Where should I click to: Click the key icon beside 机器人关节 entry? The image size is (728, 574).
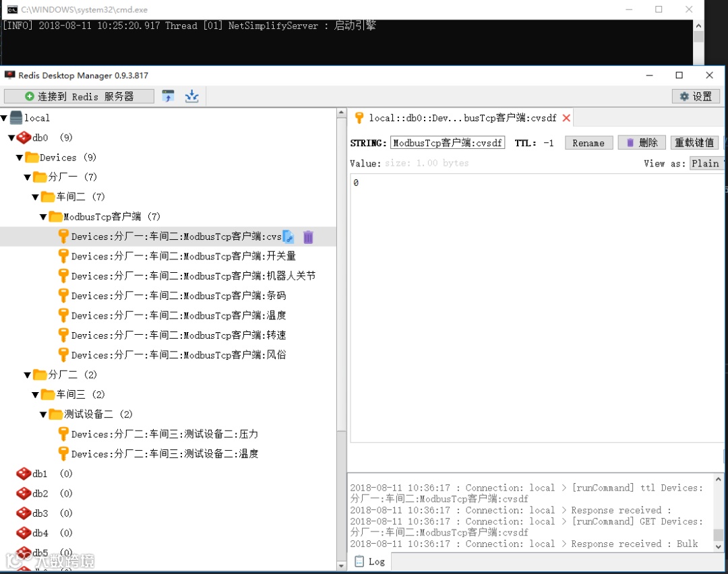coord(63,276)
